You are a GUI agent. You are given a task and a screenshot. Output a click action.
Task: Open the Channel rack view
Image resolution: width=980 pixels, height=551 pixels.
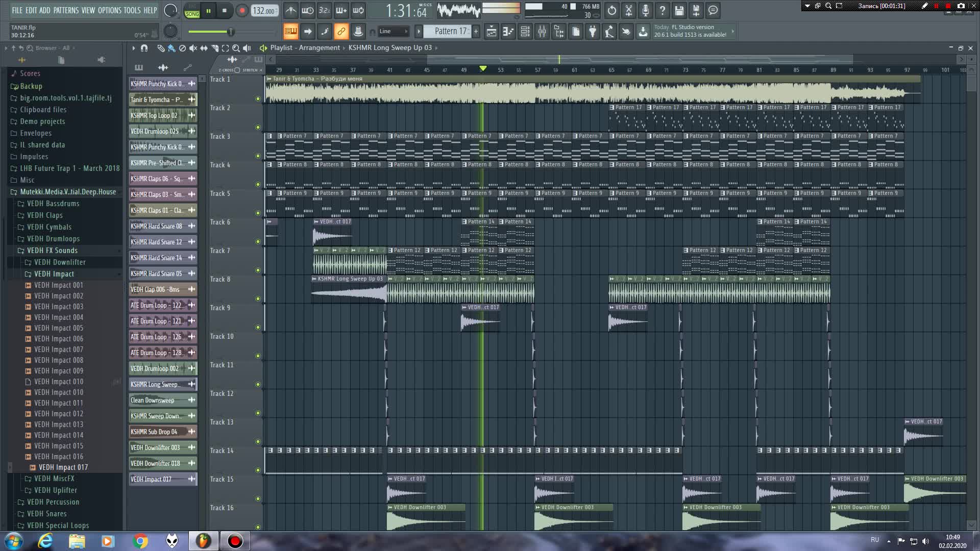(525, 32)
